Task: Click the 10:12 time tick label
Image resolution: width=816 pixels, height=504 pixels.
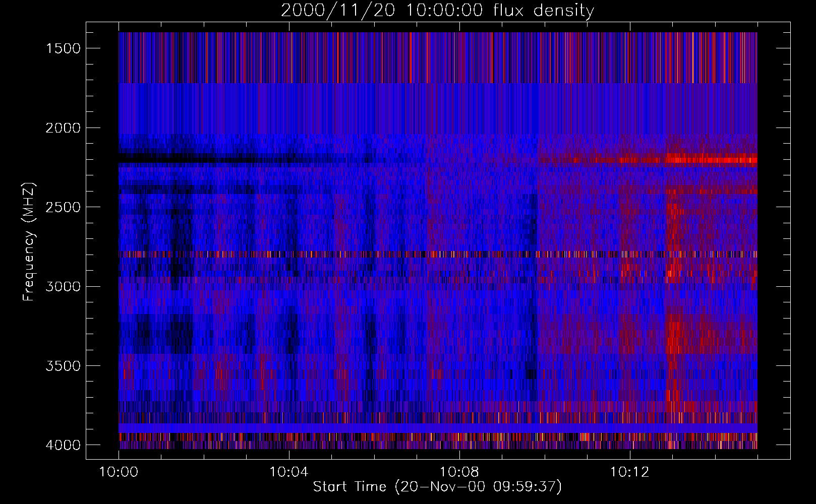Action: pos(629,472)
